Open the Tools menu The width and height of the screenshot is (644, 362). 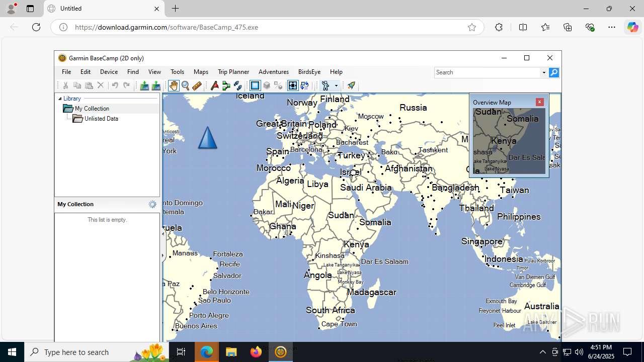pos(177,72)
